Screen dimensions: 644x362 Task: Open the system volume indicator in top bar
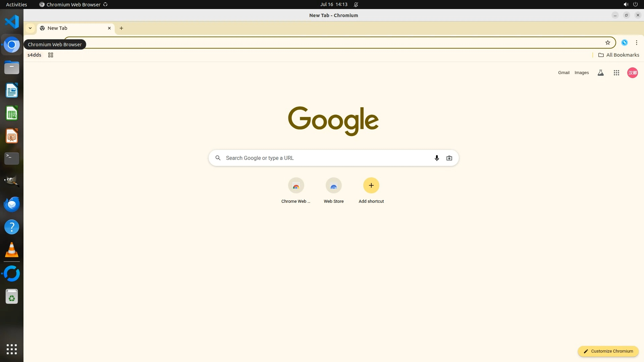[626, 4]
